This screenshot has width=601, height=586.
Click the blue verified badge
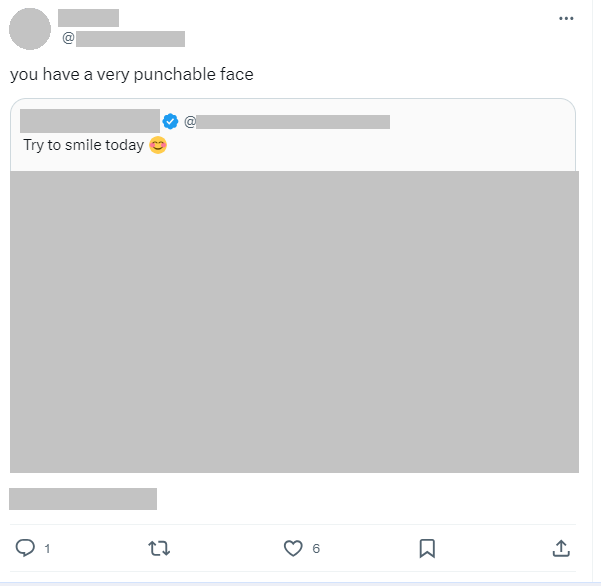tap(171, 121)
